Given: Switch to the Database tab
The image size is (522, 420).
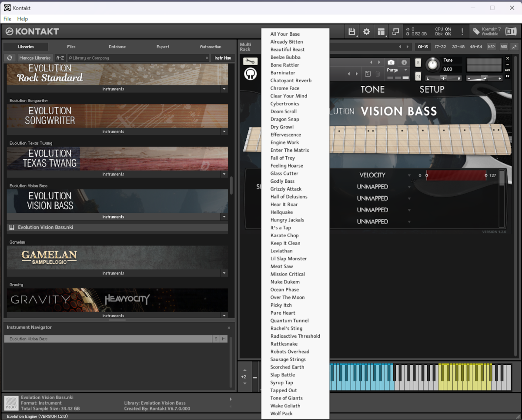Looking at the screenshot, I should click(117, 47).
